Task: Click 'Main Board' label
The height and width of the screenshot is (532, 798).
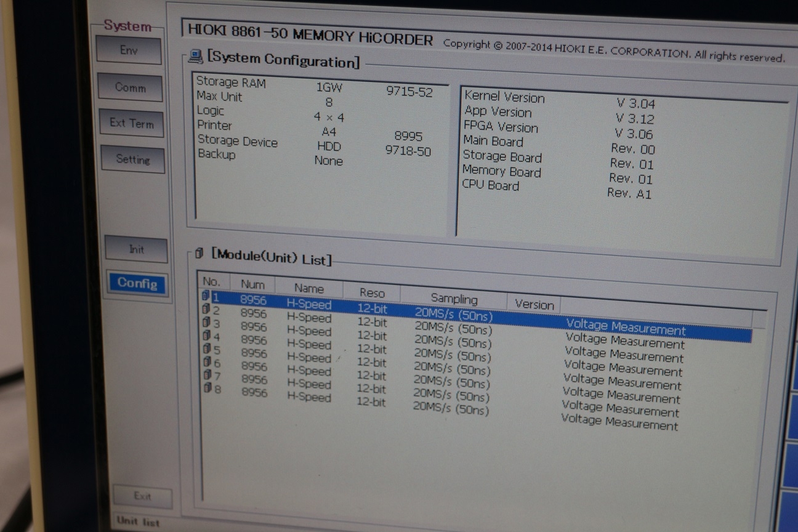Action: click(493, 141)
